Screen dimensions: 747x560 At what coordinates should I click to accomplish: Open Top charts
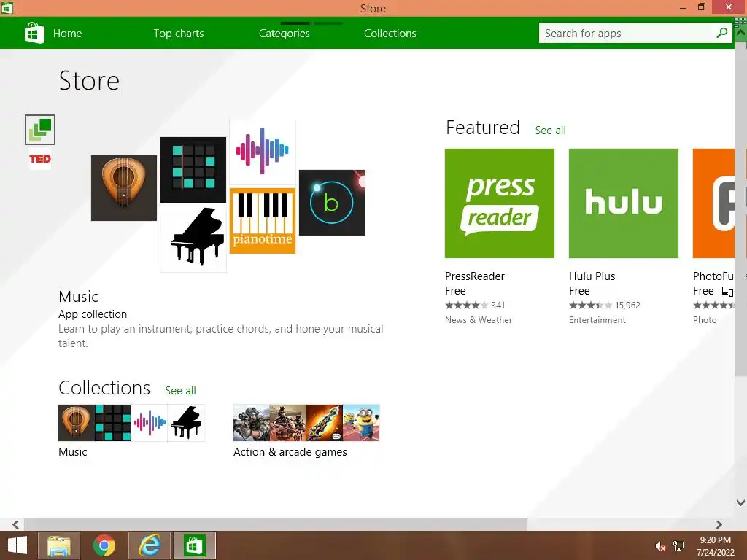179,34
